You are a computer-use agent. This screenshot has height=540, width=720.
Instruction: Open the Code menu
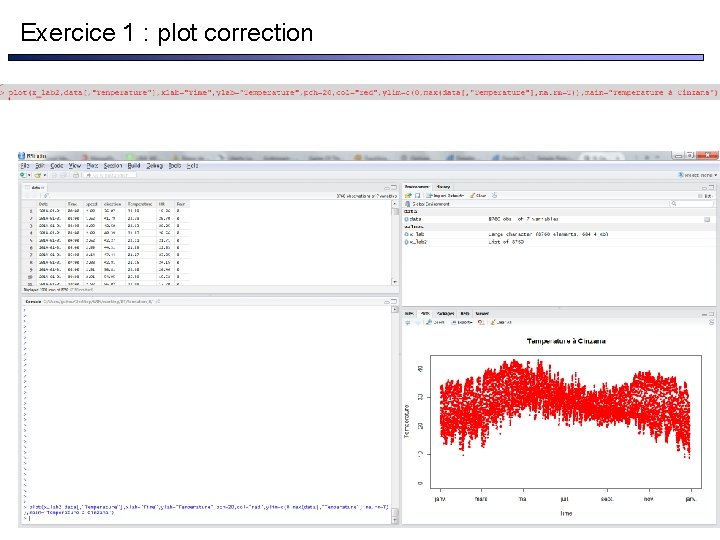57,166
